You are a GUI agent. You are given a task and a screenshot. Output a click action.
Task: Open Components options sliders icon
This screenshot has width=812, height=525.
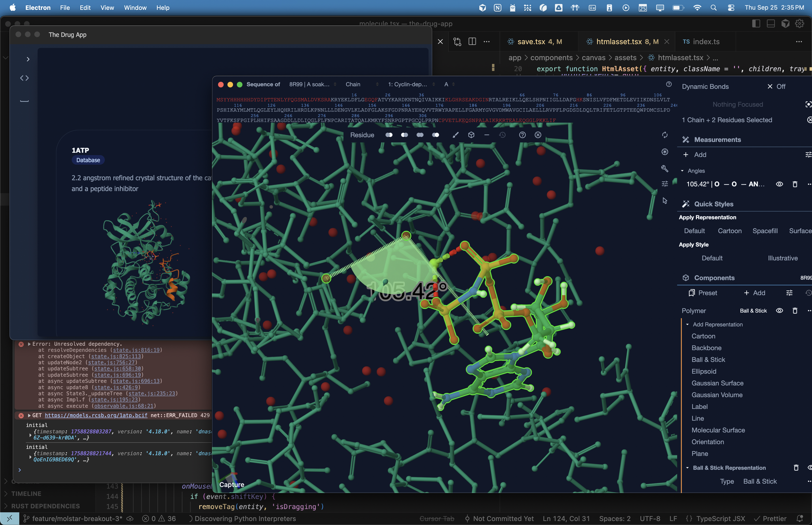(x=789, y=293)
